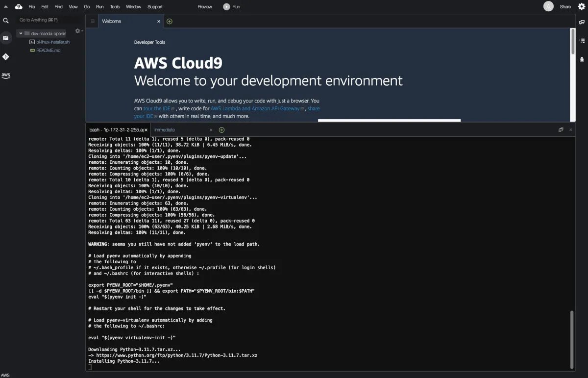Click the terminal vertical scrollbar thumb
This screenshot has width=588, height=378.
(x=571, y=338)
